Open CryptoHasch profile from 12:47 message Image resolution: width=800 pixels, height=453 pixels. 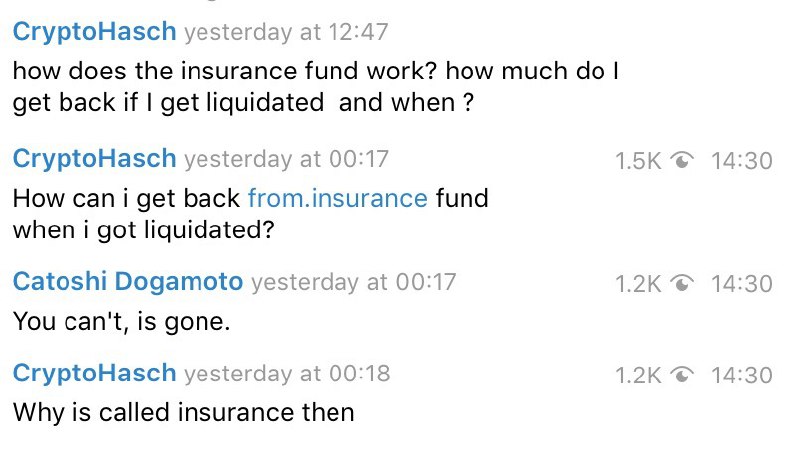pos(94,32)
